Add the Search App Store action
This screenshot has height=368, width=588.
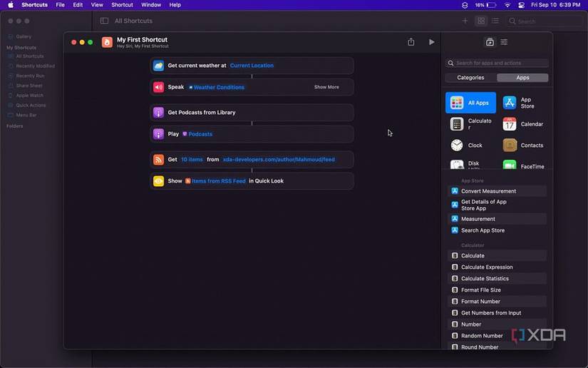pos(497,230)
